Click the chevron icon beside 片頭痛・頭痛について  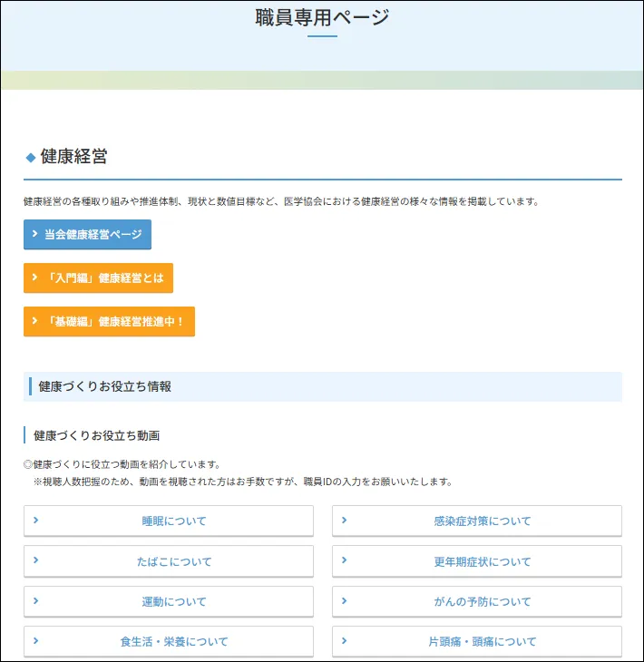click(x=344, y=641)
